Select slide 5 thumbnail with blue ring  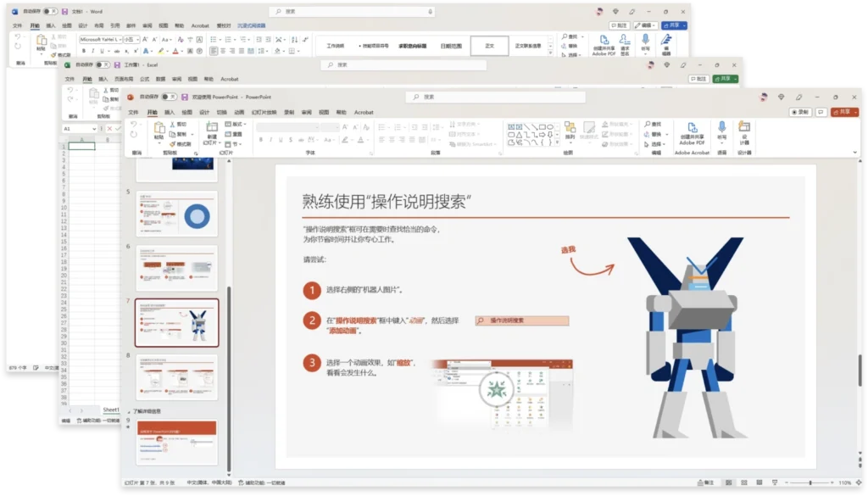[176, 214]
